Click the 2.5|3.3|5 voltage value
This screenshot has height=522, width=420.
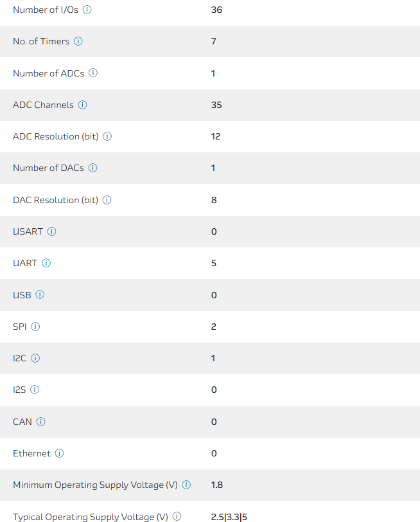[x=229, y=516]
